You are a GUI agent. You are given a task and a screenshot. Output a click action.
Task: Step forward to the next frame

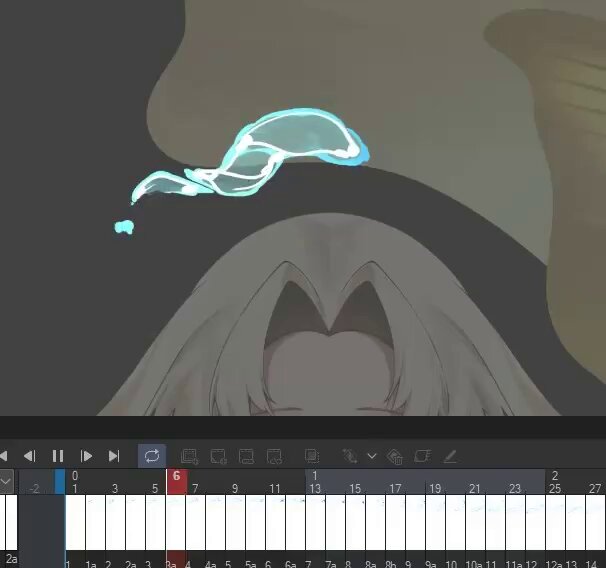tap(86, 456)
